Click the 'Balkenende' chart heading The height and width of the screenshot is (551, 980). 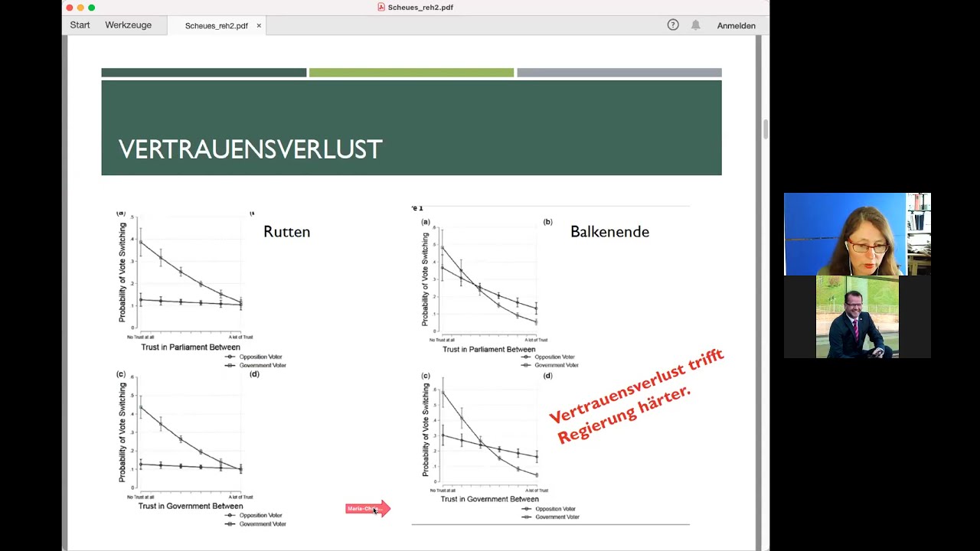tap(609, 232)
